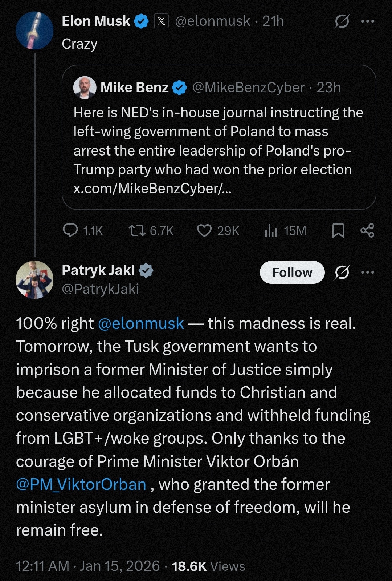Open the @elonmusk mention link
The width and height of the screenshot is (392, 581).
tap(141, 323)
